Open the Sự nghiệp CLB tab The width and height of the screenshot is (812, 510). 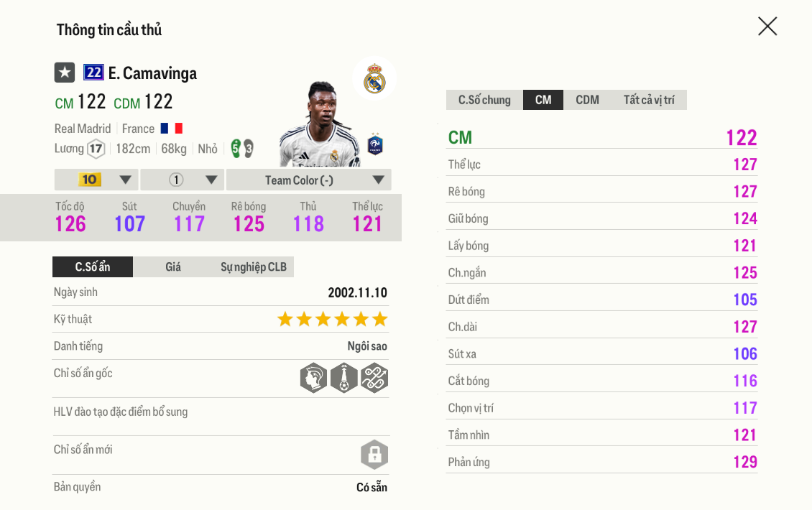pyautogui.click(x=253, y=266)
